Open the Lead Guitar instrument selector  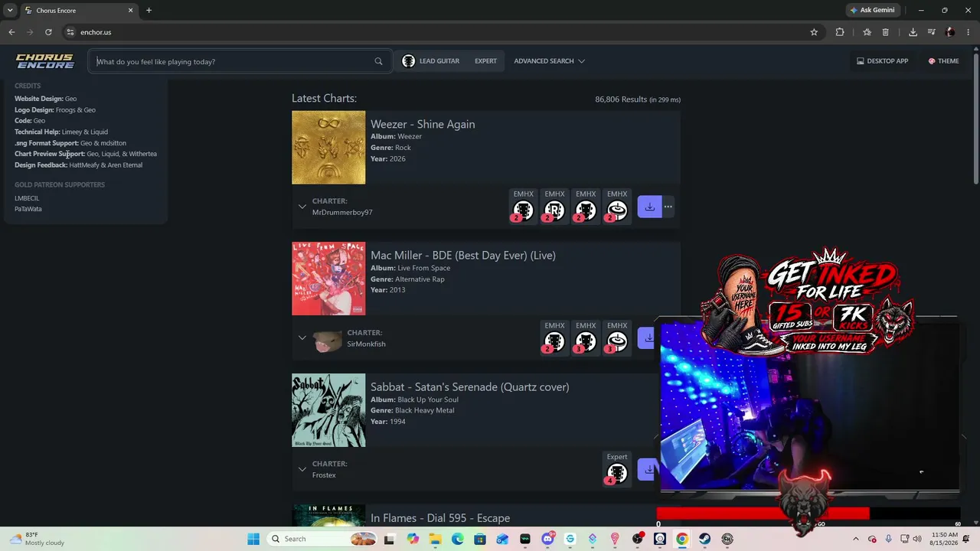[x=431, y=61]
